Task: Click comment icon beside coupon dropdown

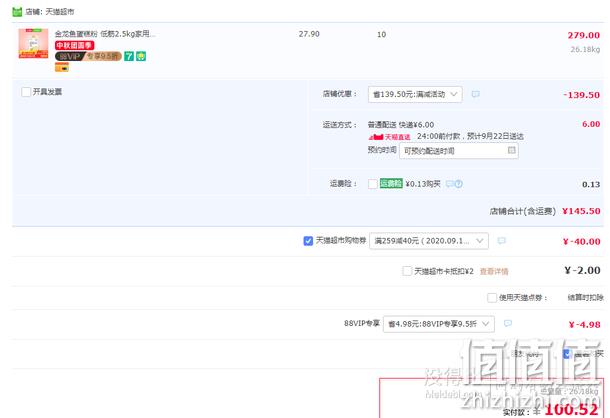Action: click(x=501, y=241)
